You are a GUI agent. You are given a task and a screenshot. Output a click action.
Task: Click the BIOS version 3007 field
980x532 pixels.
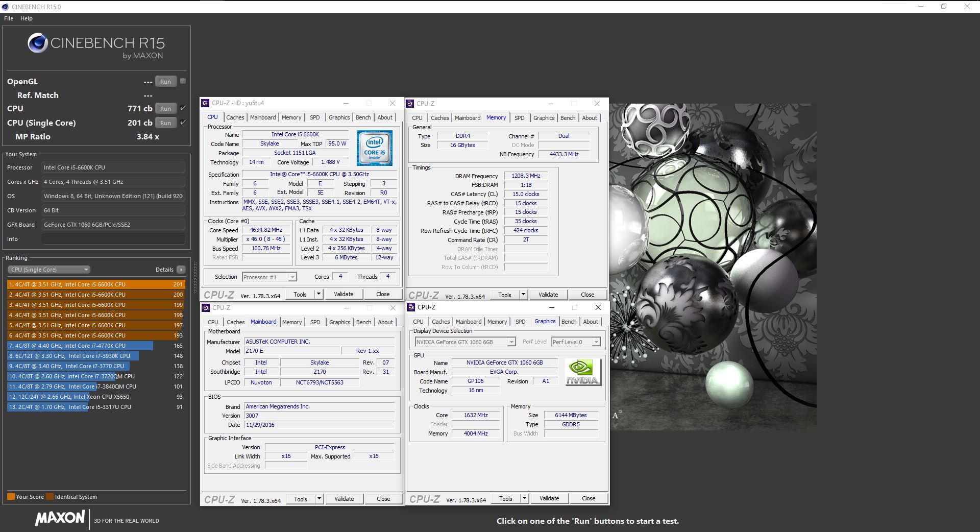click(x=319, y=416)
